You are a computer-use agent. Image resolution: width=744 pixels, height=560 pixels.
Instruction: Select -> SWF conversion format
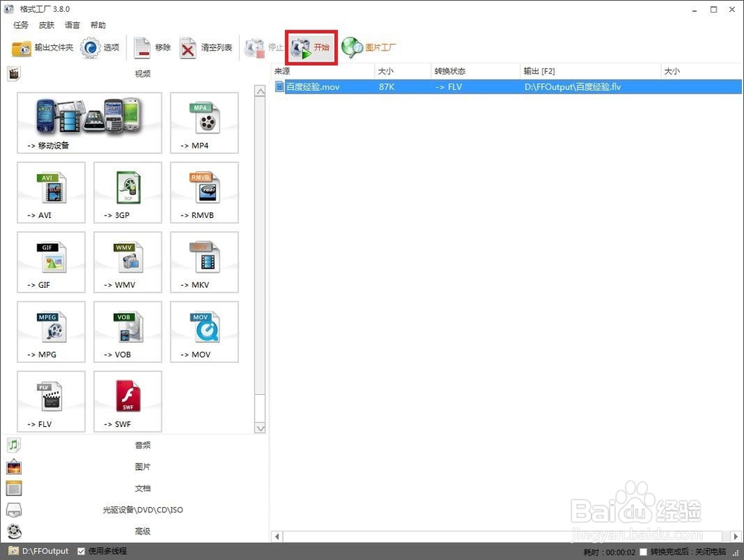[128, 402]
